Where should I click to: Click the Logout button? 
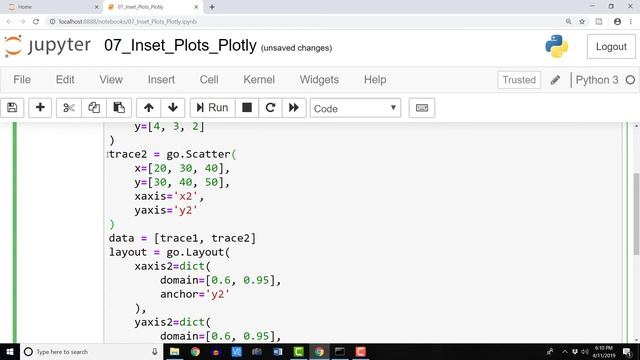pos(611,47)
